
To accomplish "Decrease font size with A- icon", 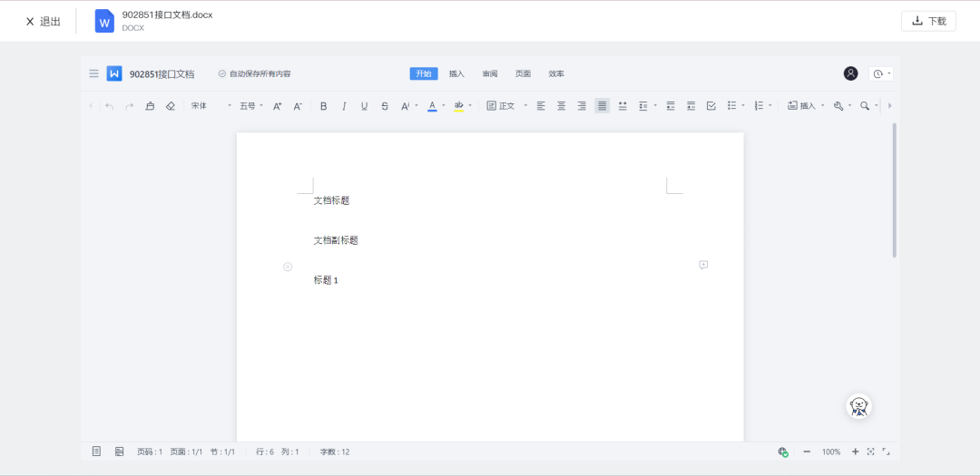I will [x=299, y=106].
